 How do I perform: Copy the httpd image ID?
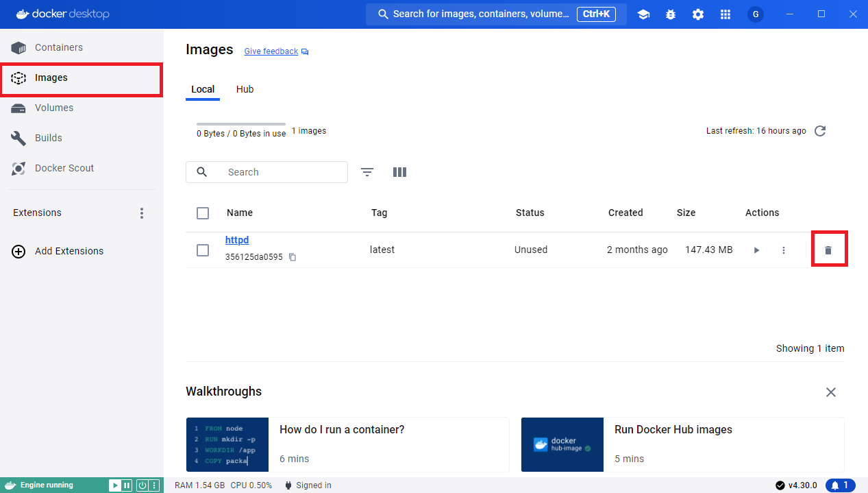click(293, 257)
